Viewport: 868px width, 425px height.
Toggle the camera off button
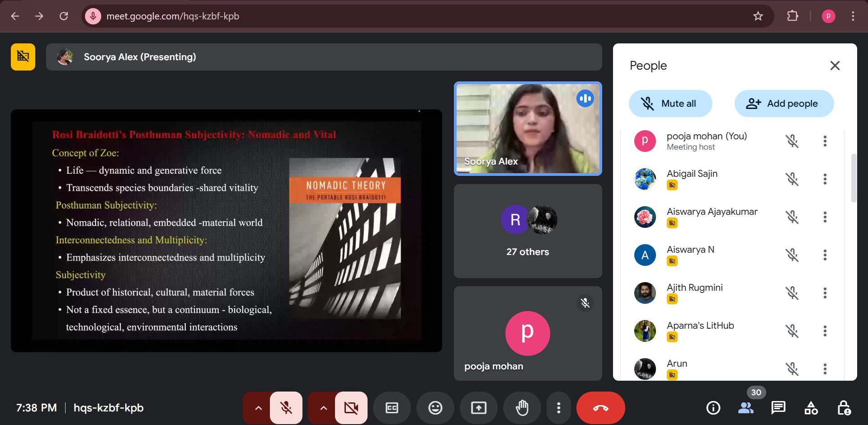click(x=351, y=408)
